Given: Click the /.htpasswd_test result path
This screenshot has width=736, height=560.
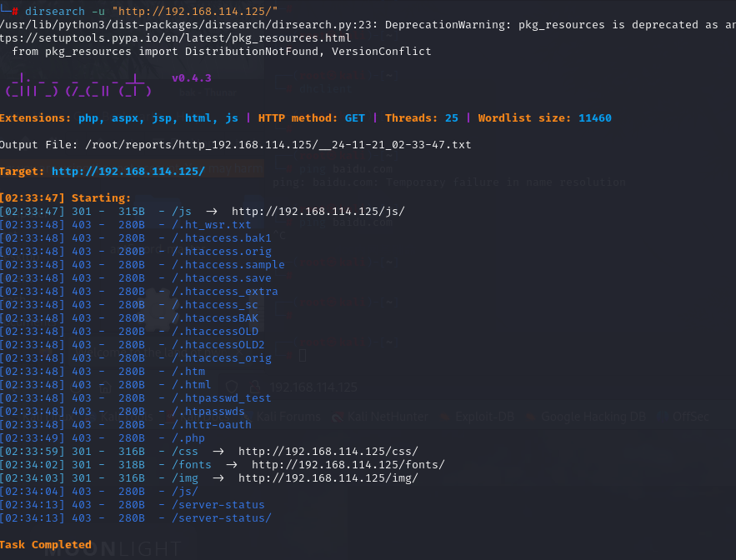Looking at the screenshot, I should click(x=221, y=398).
